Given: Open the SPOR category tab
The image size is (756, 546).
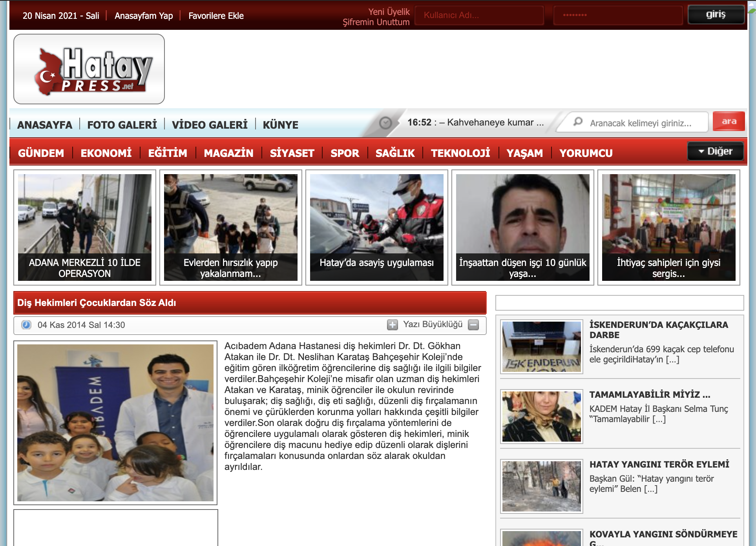Looking at the screenshot, I should click(345, 153).
